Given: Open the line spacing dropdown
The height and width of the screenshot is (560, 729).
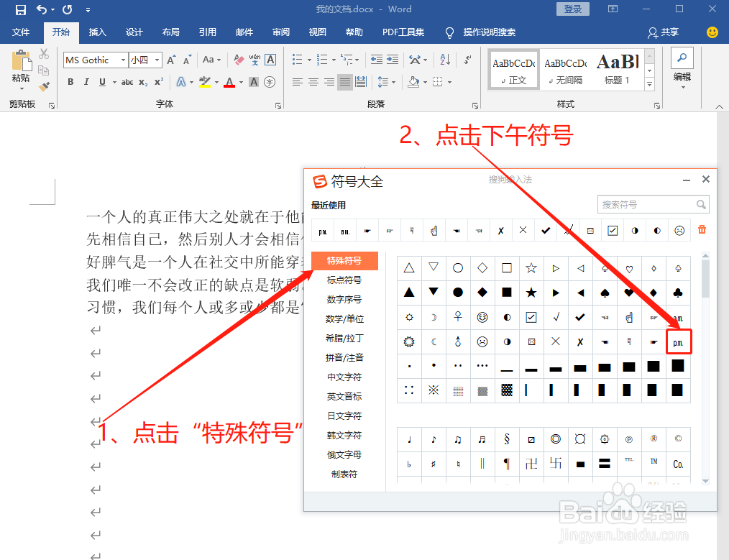Looking at the screenshot, I should (386, 81).
